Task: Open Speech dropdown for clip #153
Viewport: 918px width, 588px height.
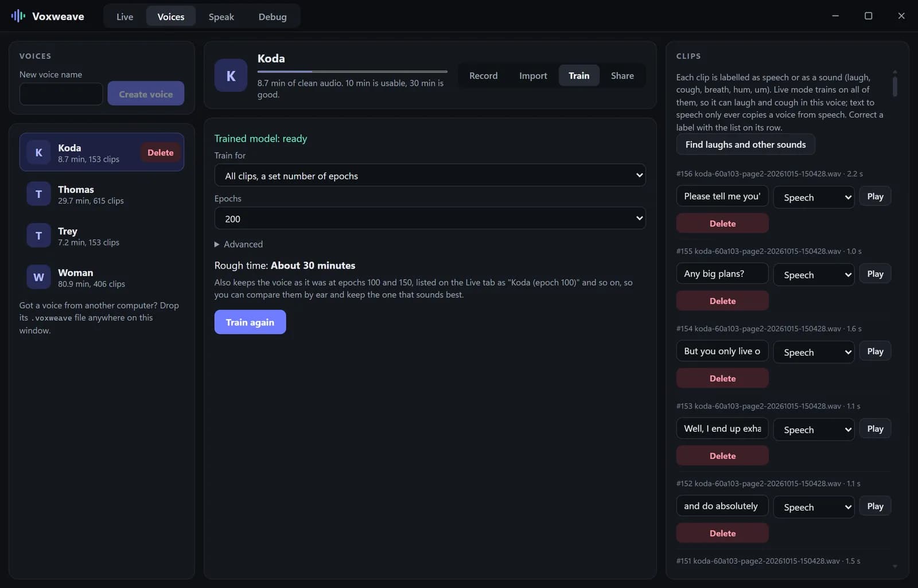Action: (x=814, y=430)
